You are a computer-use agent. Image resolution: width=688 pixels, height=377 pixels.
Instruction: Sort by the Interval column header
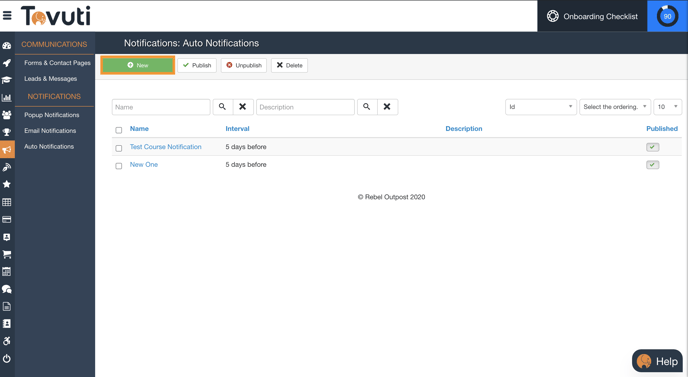237,129
